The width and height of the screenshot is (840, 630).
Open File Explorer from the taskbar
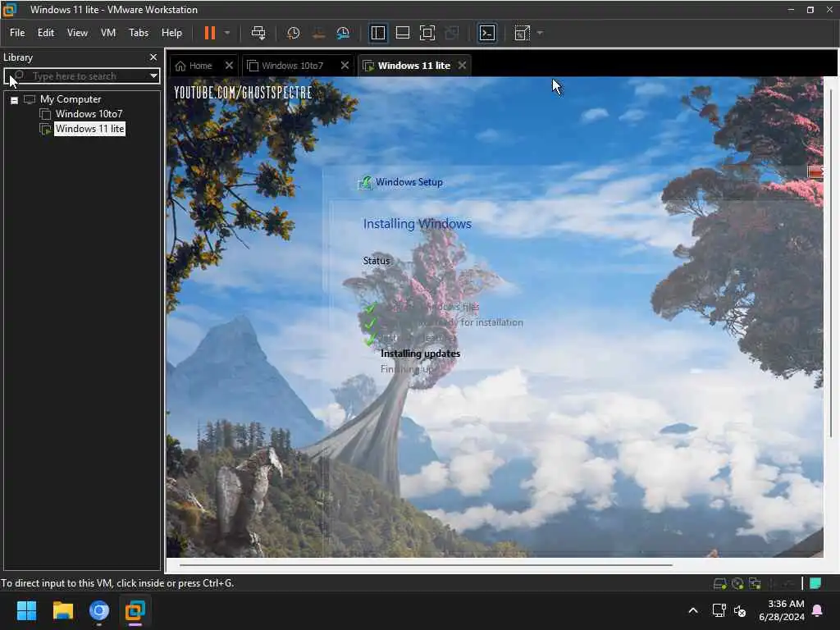[62, 610]
